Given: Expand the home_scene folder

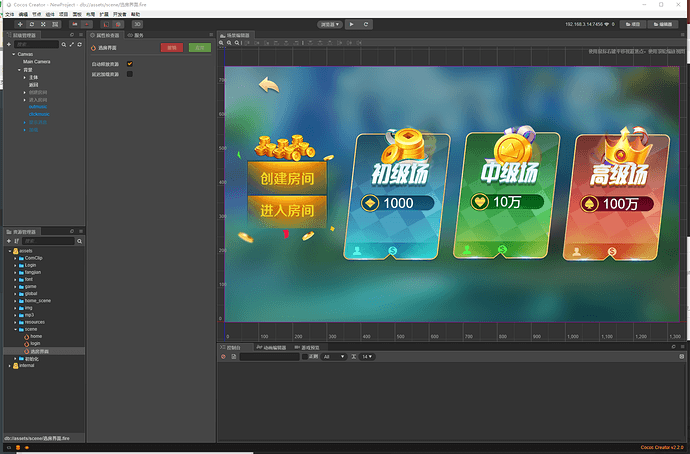Looking at the screenshot, I should tap(15, 301).
